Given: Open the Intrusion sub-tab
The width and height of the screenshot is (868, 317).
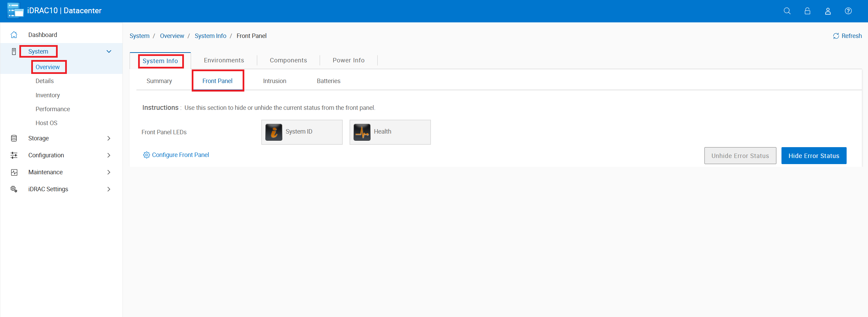Looking at the screenshot, I should click(x=275, y=81).
